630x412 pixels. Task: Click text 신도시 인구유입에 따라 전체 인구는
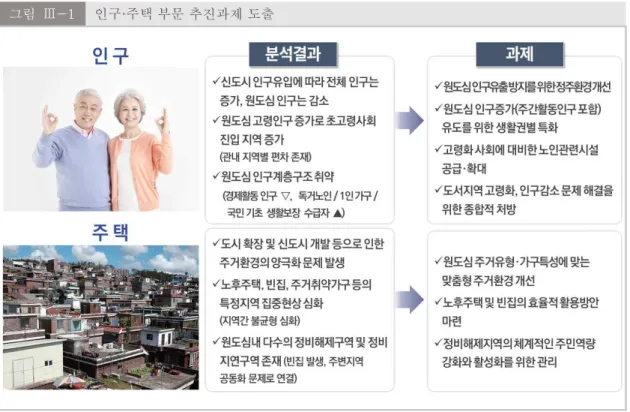tap(300, 82)
